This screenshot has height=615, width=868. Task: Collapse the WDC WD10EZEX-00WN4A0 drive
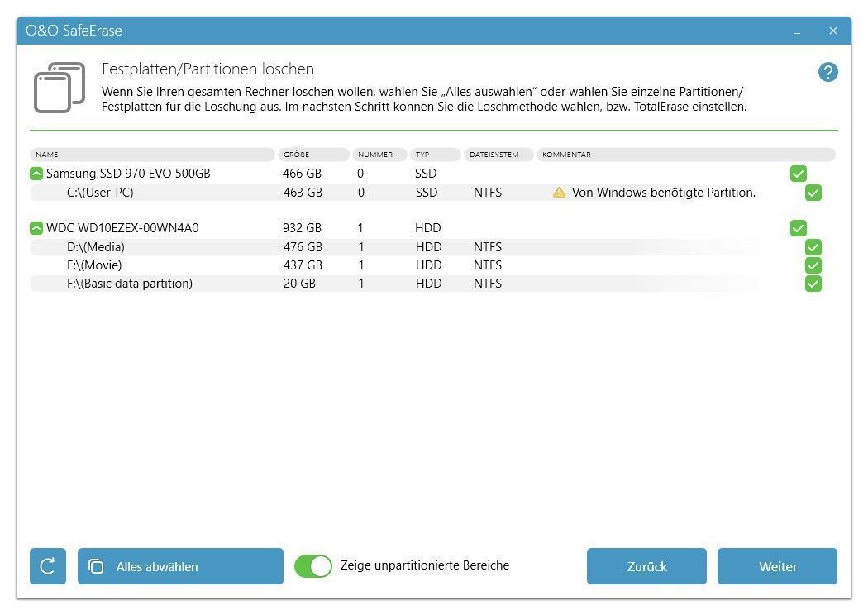[x=36, y=228]
